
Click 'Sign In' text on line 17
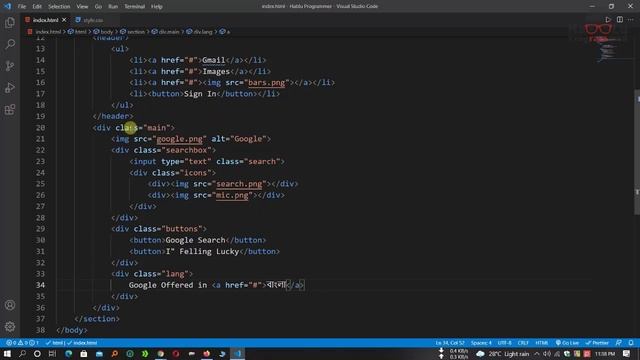pos(200,94)
